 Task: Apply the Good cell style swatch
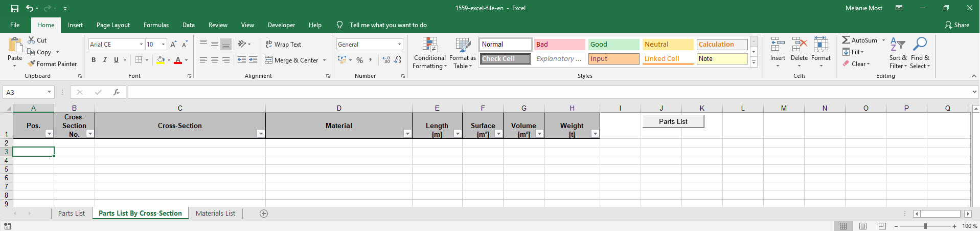(613, 45)
